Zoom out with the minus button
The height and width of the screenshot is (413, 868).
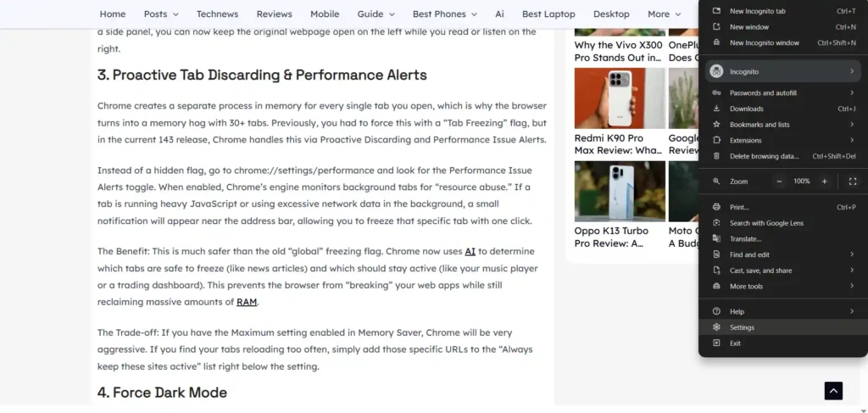[x=780, y=181]
